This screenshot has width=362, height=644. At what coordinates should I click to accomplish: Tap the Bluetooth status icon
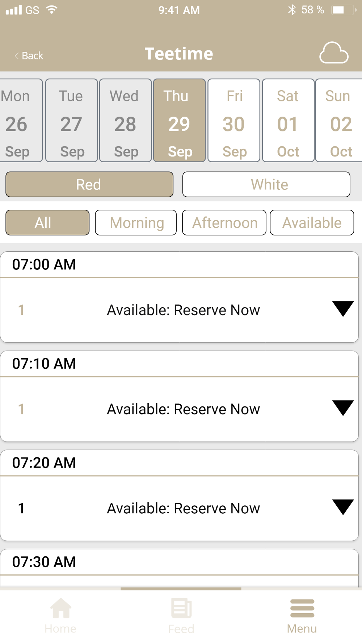(x=292, y=10)
